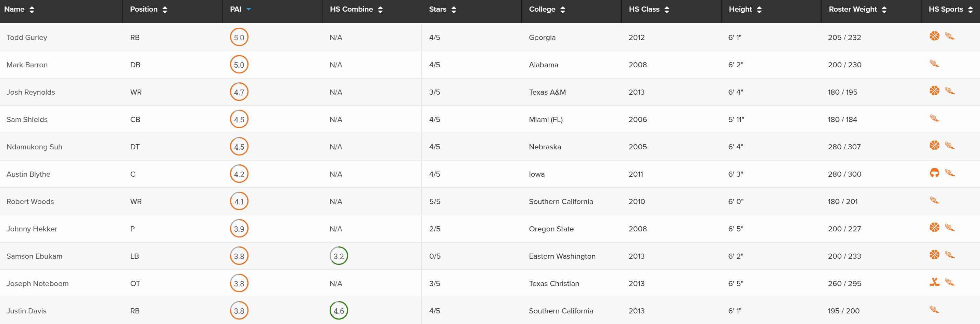Click track icon in Ndamukong Suh row
Viewport: 980px width, 324px height.
950,146
